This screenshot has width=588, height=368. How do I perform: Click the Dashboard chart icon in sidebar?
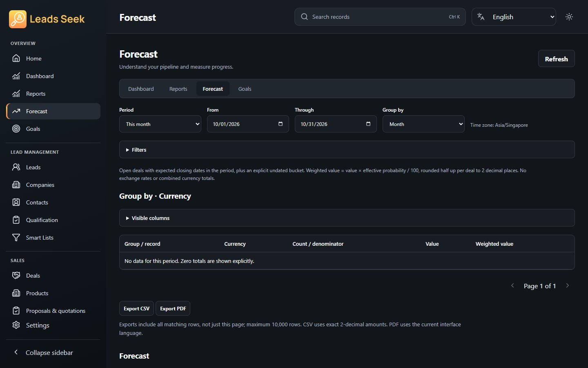point(16,76)
